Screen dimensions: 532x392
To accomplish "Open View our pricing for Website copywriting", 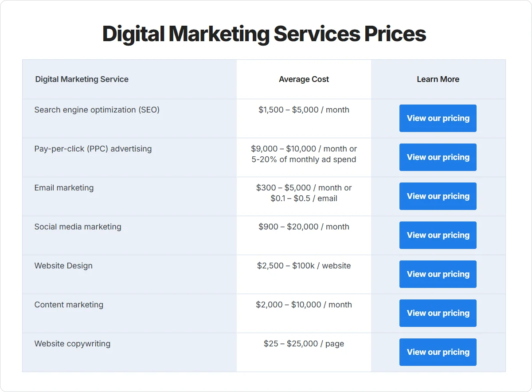I will point(438,352).
